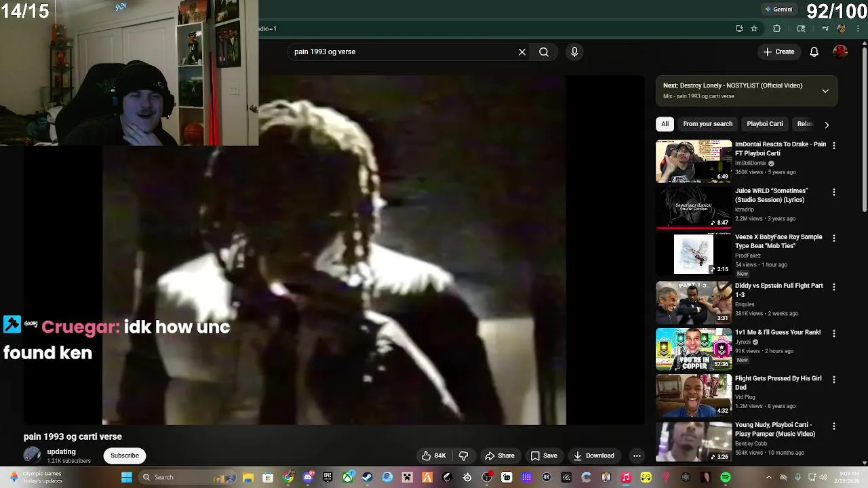Click the Create button

pos(778,52)
